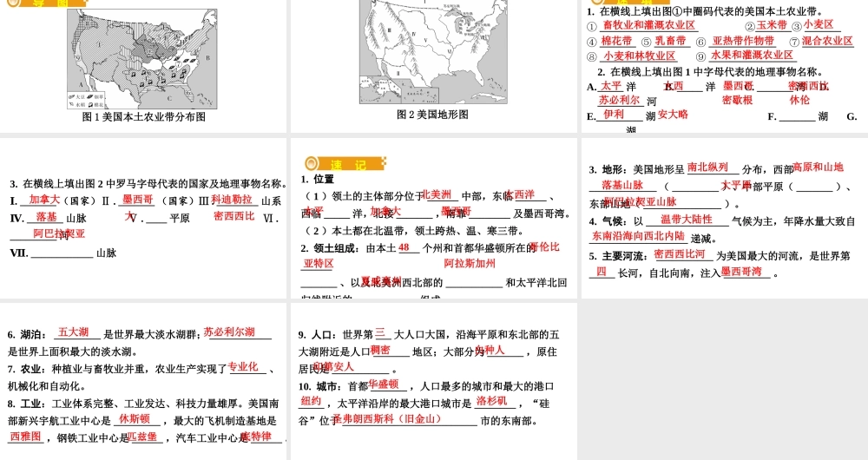
Task: Select red answer 玉米带
Action: (772, 25)
